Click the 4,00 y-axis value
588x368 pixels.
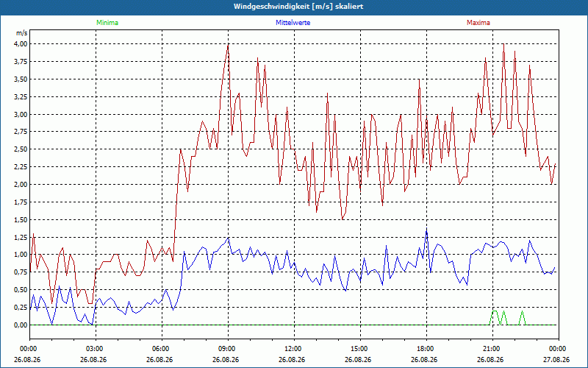click(x=21, y=44)
